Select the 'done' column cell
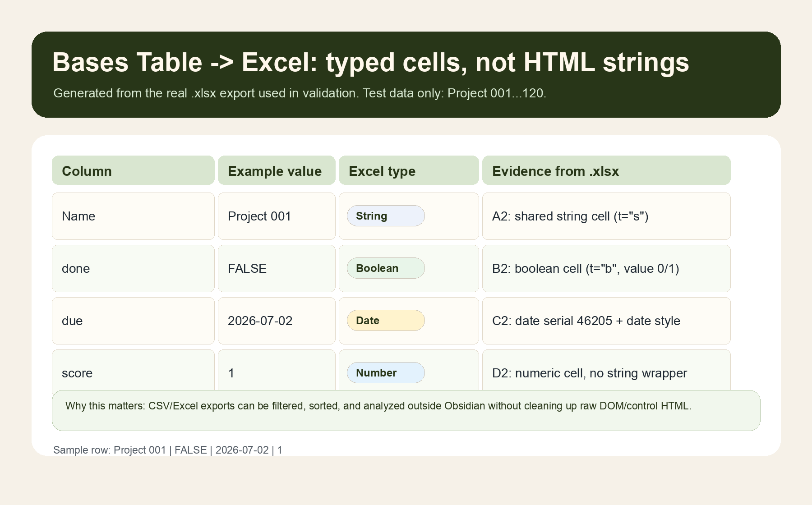 133,269
